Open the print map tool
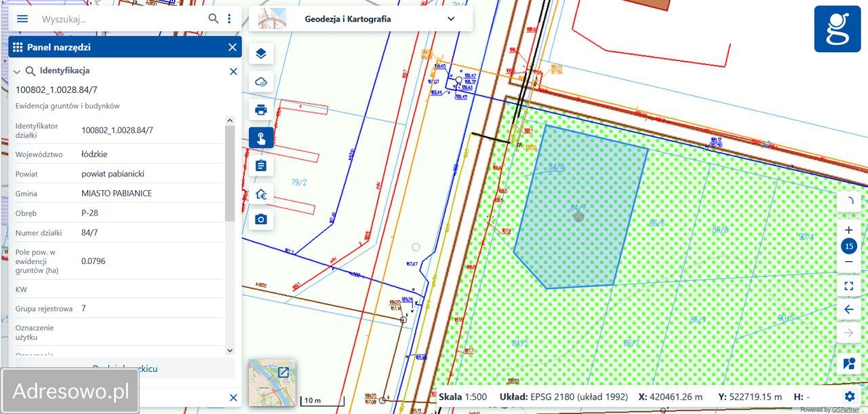The height and width of the screenshot is (414, 868). (x=261, y=109)
